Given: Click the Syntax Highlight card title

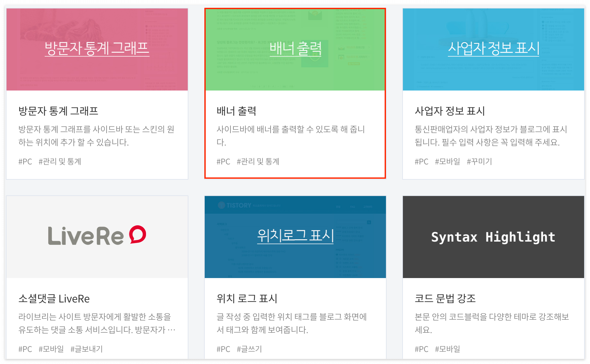Looking at the screenshot, I should 493,237.
